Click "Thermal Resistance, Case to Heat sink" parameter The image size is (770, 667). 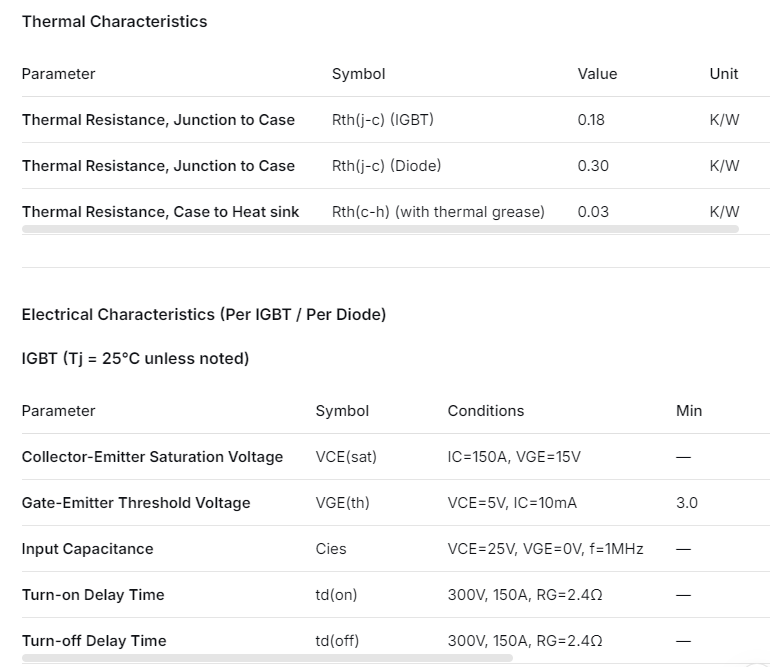[x=161, y=212]
